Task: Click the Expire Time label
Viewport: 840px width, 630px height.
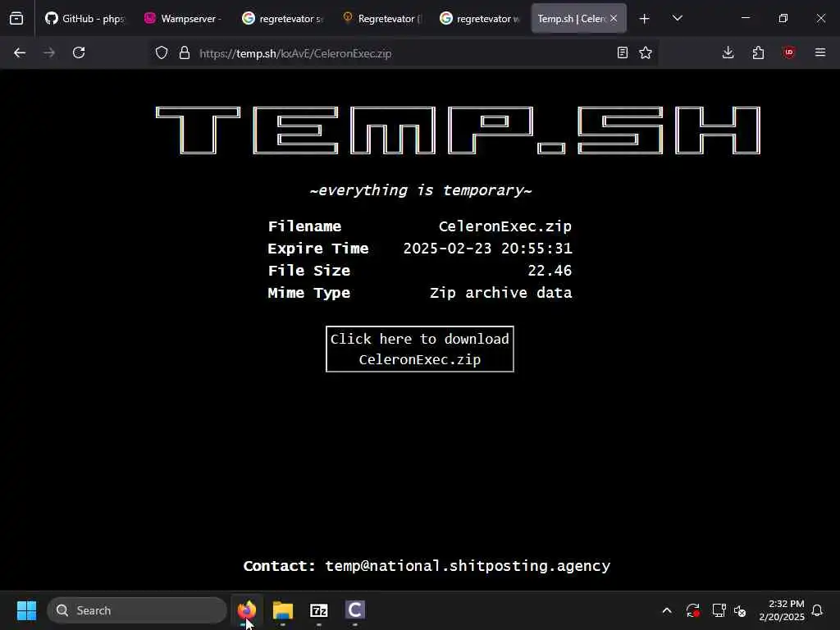Action: (317, 249)
